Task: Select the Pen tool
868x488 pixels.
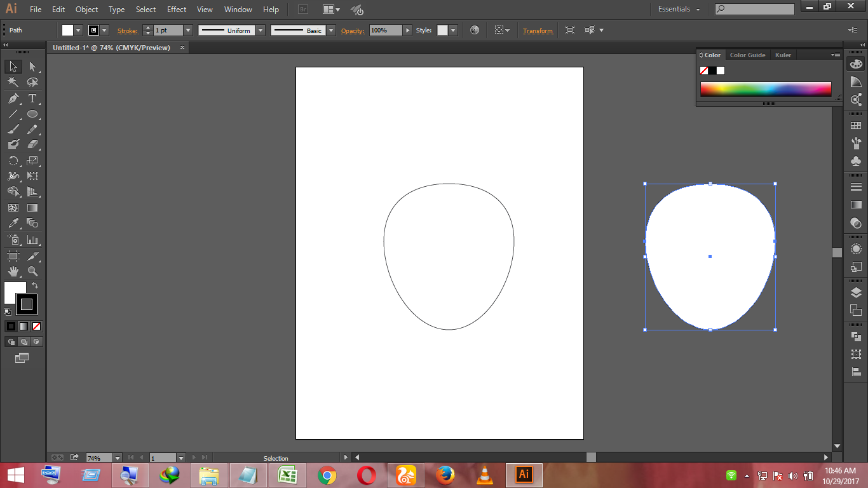Action: 13,98
